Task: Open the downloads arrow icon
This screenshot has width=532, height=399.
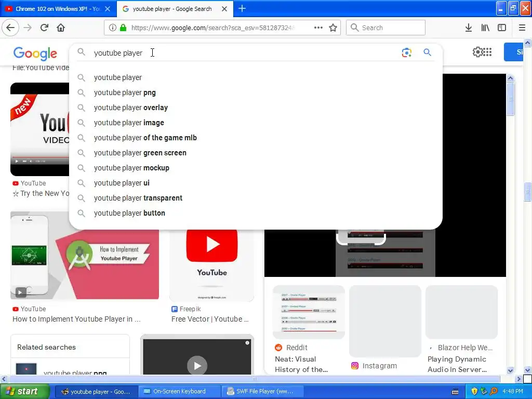Action: point(469,28)
